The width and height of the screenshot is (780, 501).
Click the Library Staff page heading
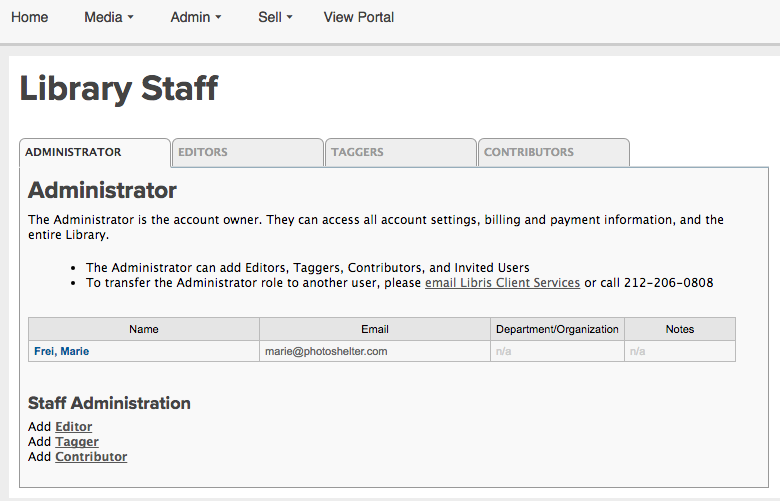[x=119, y=89]
